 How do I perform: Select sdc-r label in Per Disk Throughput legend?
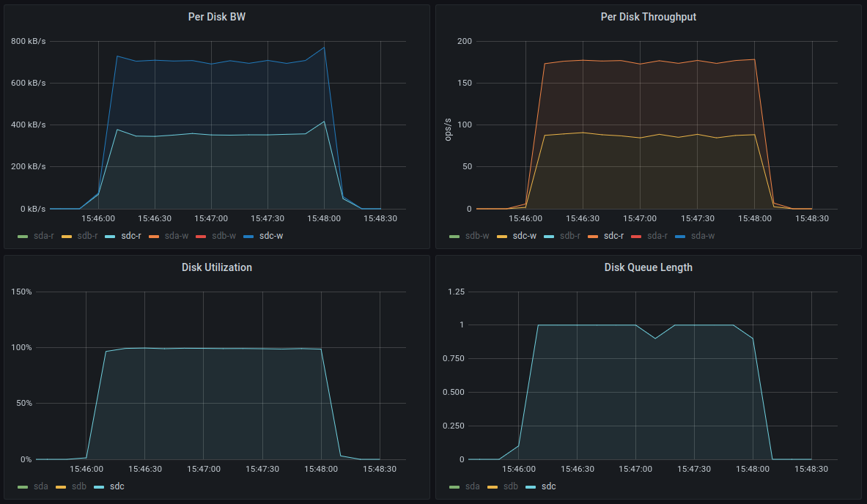coord(613,236)
